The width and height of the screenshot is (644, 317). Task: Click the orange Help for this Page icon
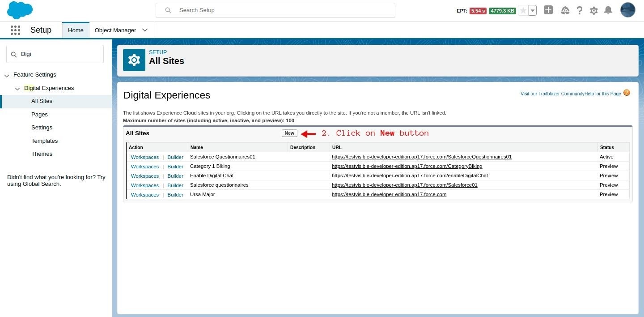point(627,93)
